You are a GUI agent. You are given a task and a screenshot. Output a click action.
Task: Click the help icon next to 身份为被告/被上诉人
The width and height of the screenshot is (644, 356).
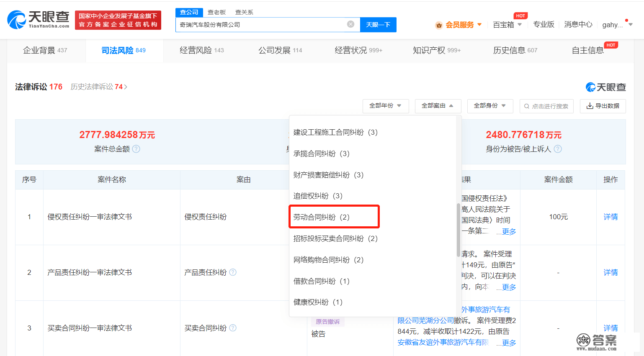558,149
